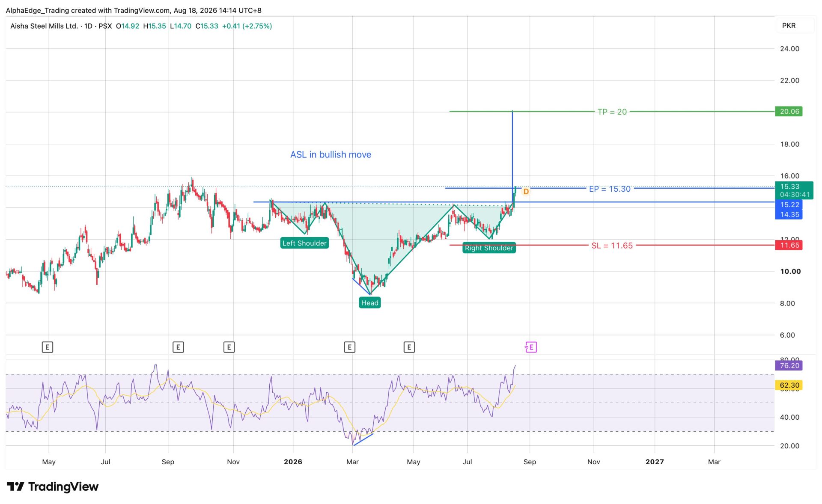Click the 'SL = 11.65' line label
This screenshot has width=822, height=504.
click(612, 246)
